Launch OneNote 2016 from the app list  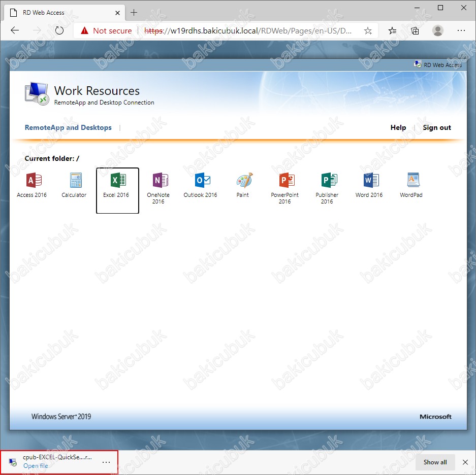[158, 188]
